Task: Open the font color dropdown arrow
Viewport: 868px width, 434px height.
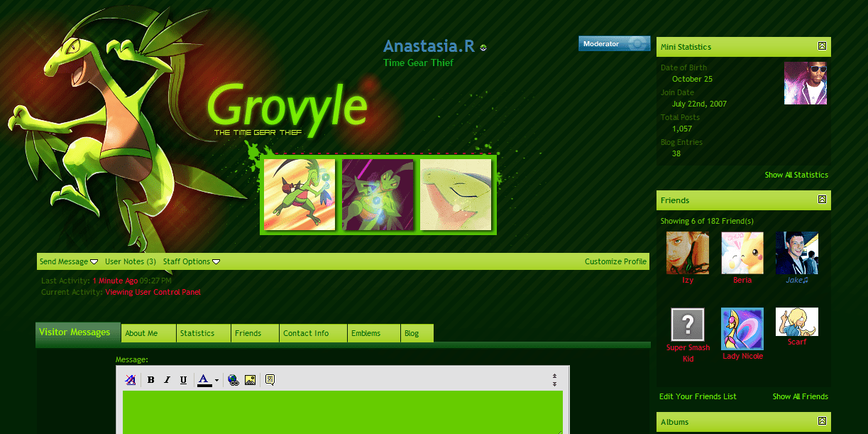Action: pos(216,381)
